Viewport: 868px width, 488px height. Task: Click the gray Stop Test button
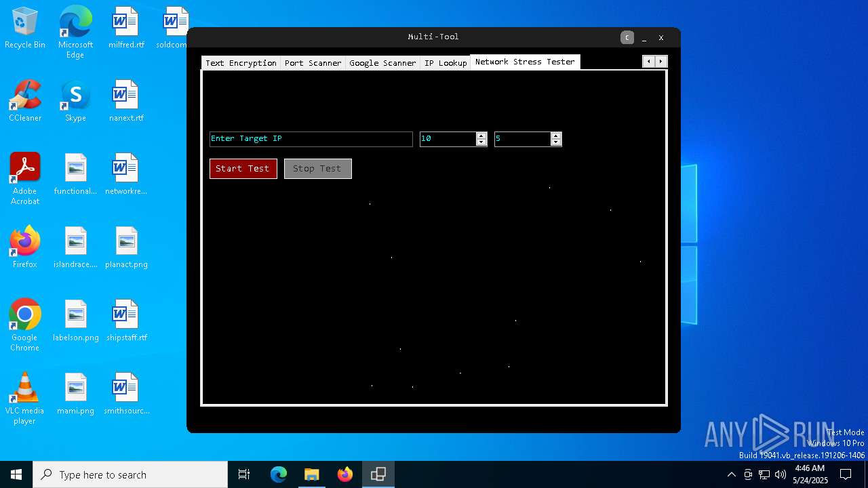[318, 169]
